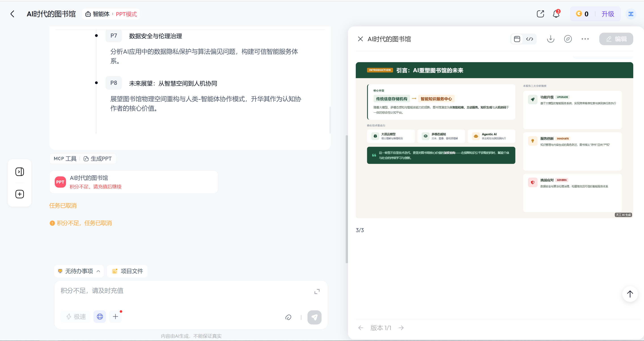The height and width of the screenshot is (341, 644).
Task: Click the 智能体 agent tag
Action: (x=97, y=14)
